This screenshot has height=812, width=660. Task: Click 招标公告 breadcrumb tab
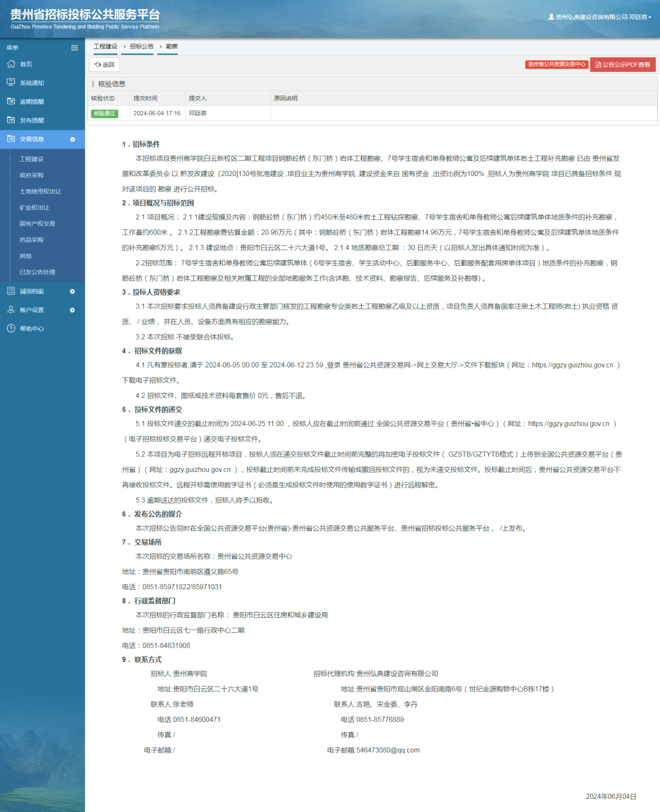tap(141, 47)
